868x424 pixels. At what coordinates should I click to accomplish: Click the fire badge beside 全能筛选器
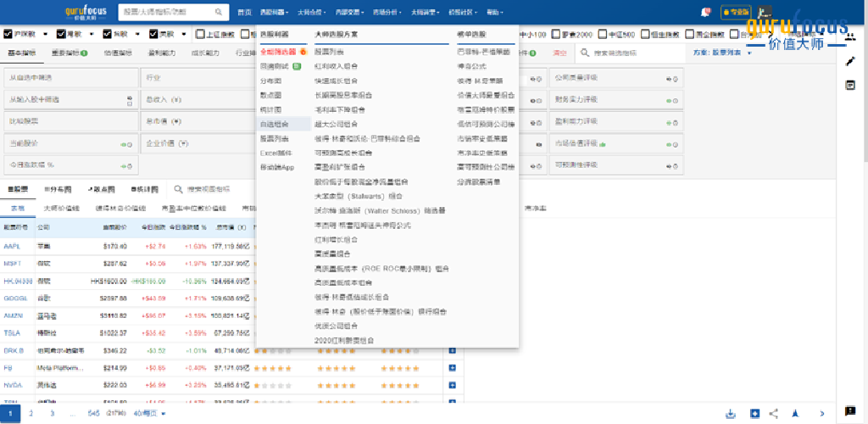(x=303, y=52)
